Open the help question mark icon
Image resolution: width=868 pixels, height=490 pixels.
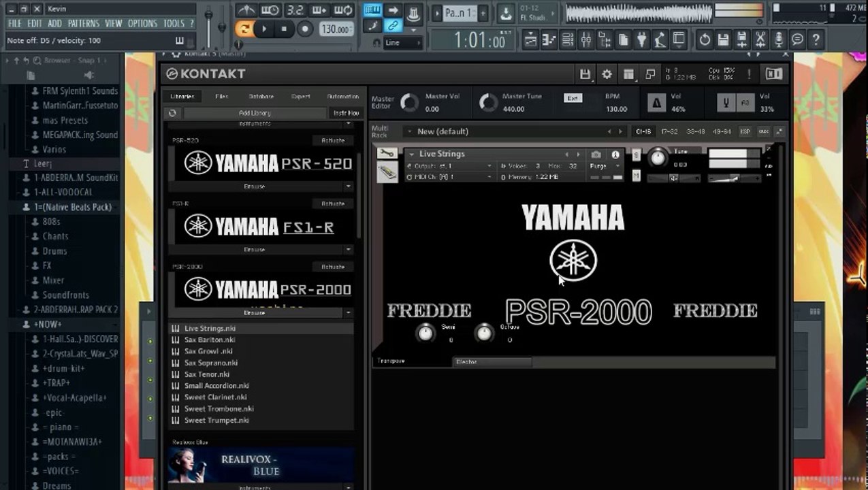816,39
